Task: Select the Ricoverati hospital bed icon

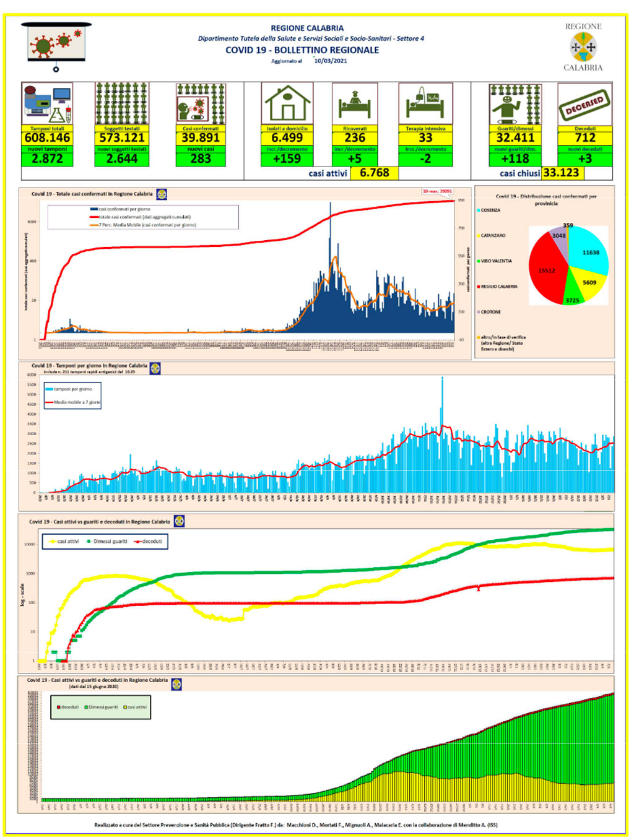Action: pos(355,104)
